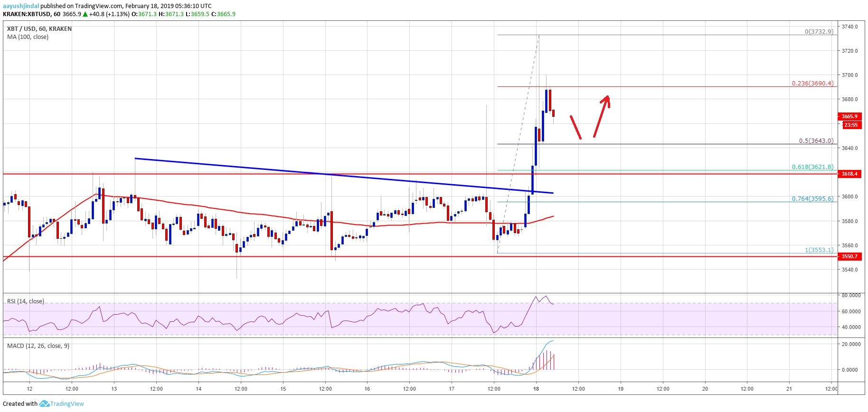Click the aayushjindal author name
Screen dimensions: 868x412
(21, 6)
